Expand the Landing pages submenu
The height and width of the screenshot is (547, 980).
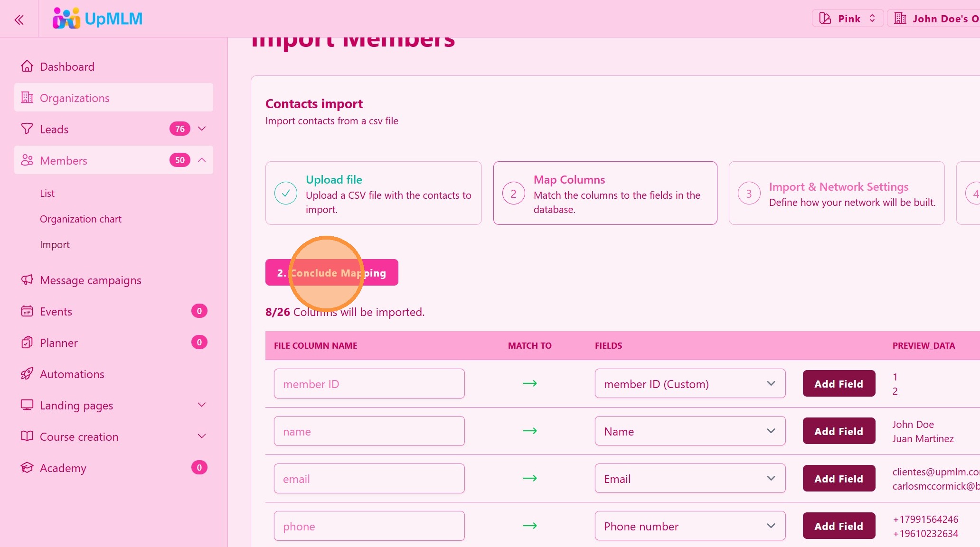point(202,405)
